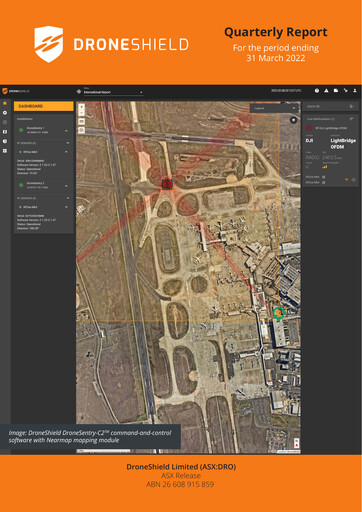The width and height of the screenshot is (362, 512).
Task: Click the icon at the right of the Alerts header
Action: [x=351, y=106]
